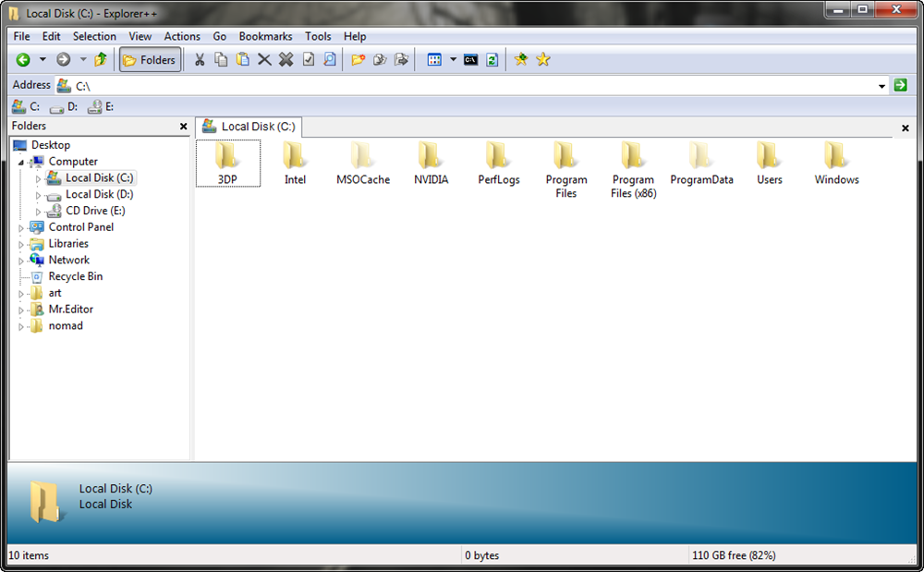Viewport: 924px width, 572px height.
Task: Select the Intel folder
Action: pyautogui.click(x=296, y=164)
